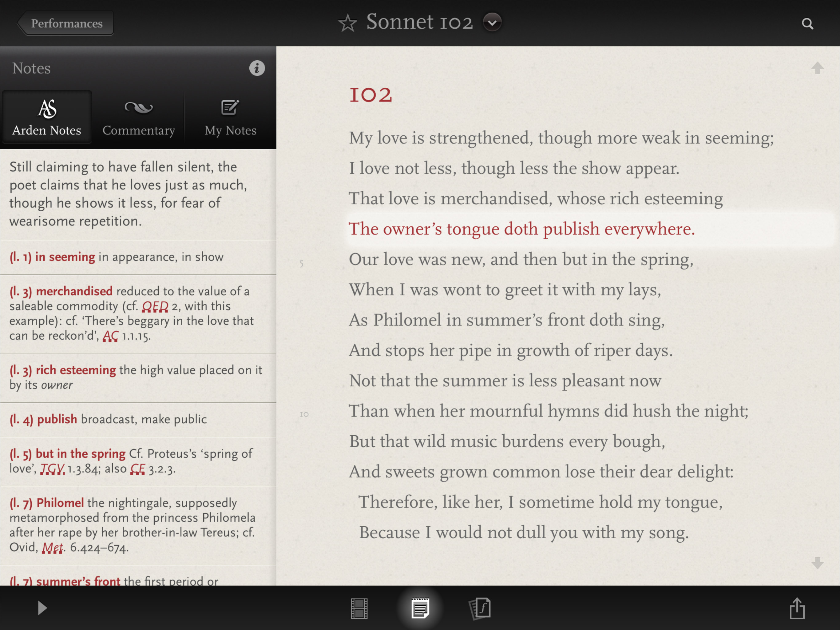Open the OED abbreviation link

pyautogui.click(x=155, y=306)
